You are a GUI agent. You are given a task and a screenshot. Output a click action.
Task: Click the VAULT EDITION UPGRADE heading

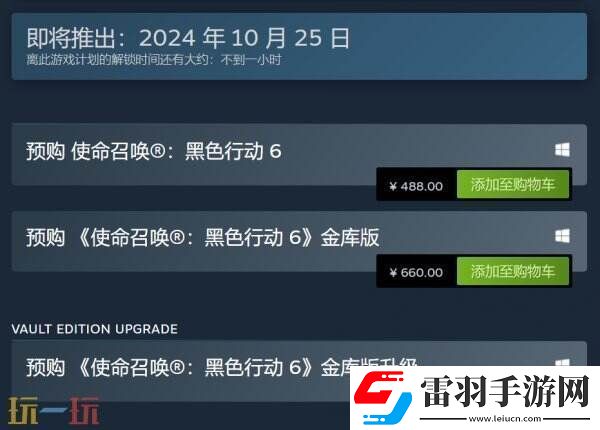coord(95,329)
